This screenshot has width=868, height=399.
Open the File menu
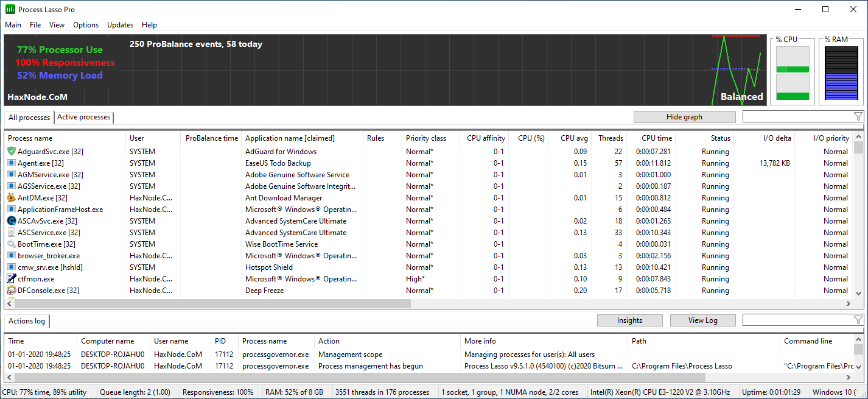point(35,25)
